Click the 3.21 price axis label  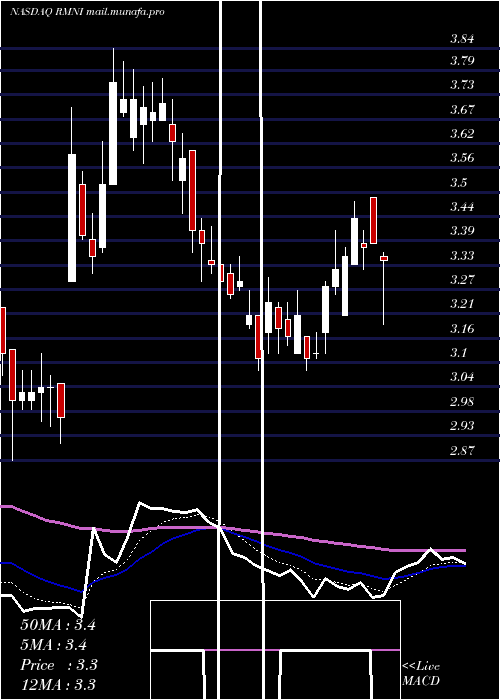(462, 304)
